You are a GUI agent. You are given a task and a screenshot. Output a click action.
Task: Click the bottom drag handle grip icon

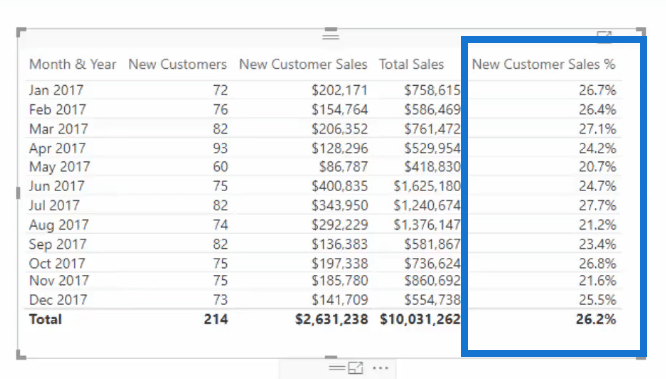pyautogui.click(x=337, y=368)
